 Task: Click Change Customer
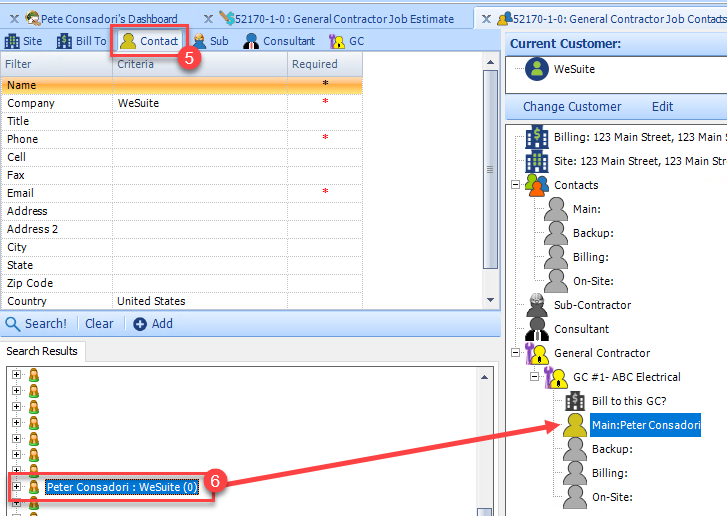coord(572,107)
